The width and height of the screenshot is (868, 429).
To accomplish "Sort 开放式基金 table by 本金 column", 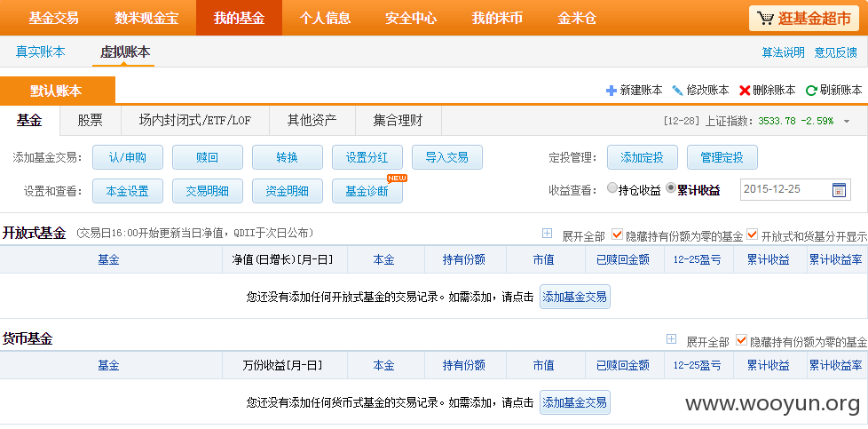I will [383, 259].
